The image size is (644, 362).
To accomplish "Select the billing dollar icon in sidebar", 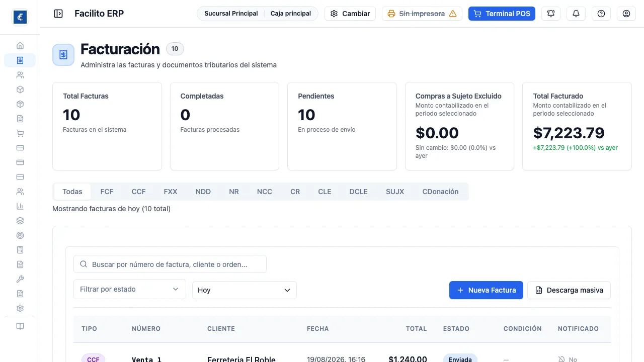I will click(20, 60).
